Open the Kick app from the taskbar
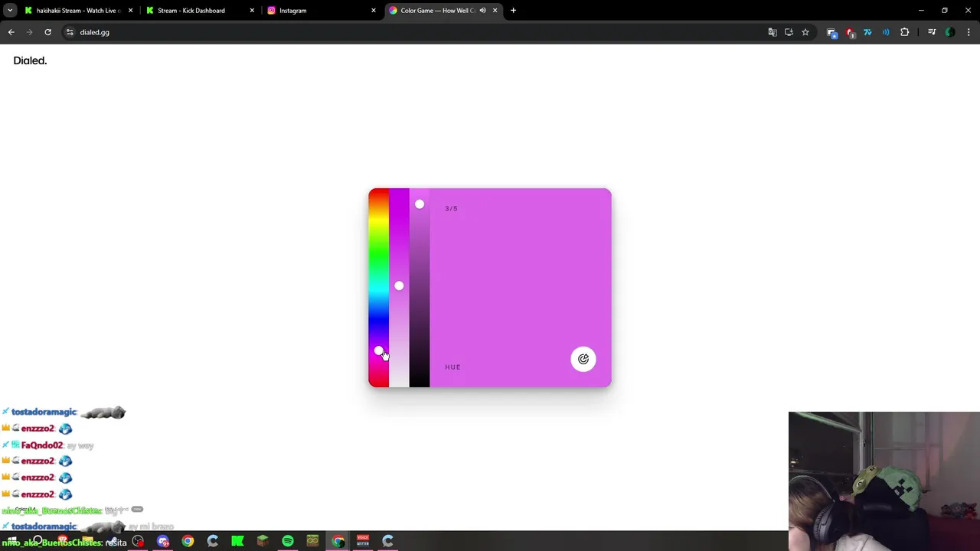This screenshot has height=551, width=980. click(237, 541)
